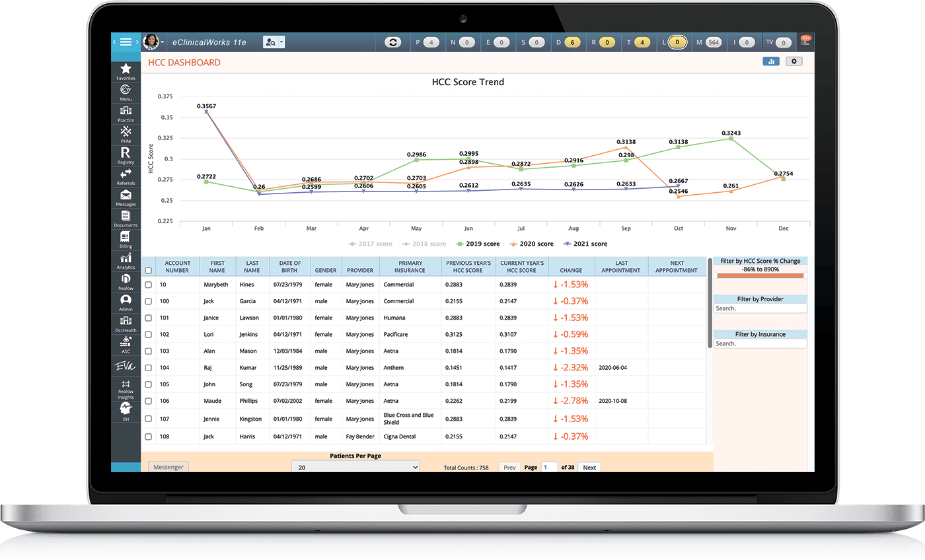
Task: Check the row for Janice Lawson
Action: click(148, 318)
